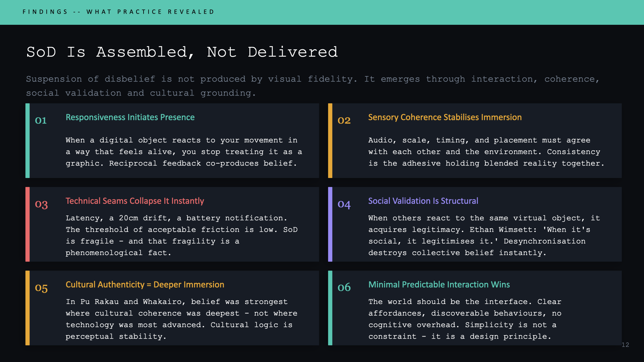Select the number 02 label
The height and width of the screenshot is (362, 644).
(344, 121)
